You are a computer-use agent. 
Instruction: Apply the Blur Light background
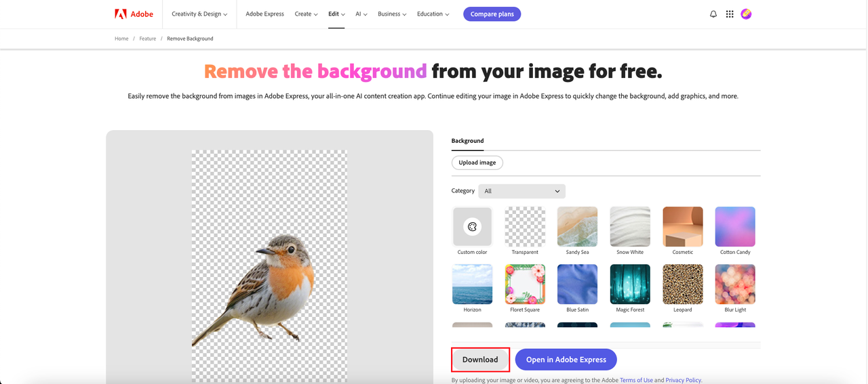tap(735, 284)
